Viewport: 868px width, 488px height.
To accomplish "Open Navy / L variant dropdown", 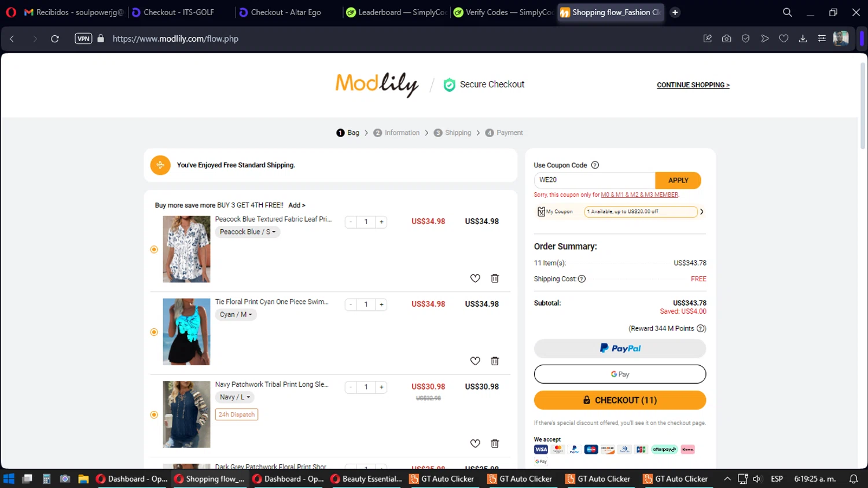I will tap(234, 397).
